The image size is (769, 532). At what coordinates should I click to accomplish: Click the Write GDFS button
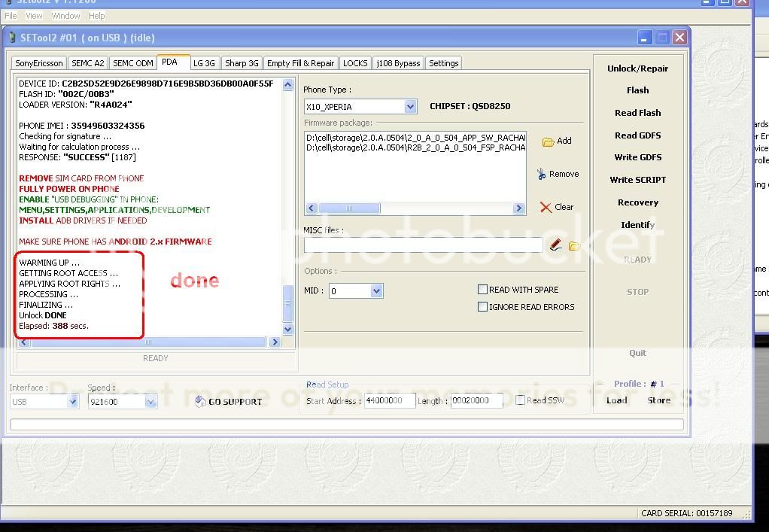tap(637, 157)
